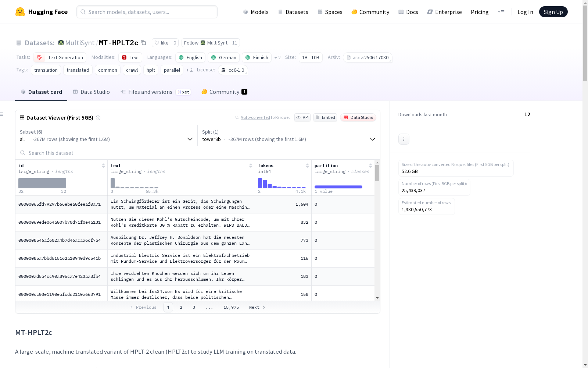The height and width of the screenshot is (368, 588).
Task: Click the left sidebar collapse handle icon
Action: point(2,114)
